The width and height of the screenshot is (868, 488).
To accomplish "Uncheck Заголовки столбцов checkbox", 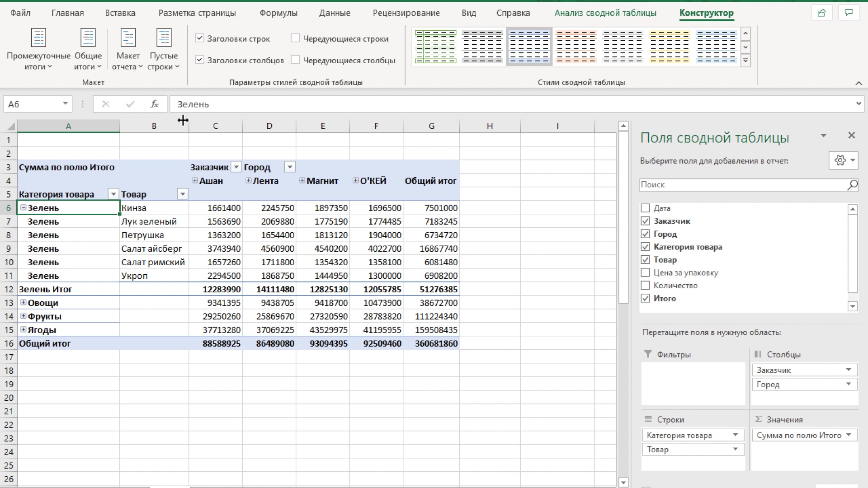I will coord(199,60).
